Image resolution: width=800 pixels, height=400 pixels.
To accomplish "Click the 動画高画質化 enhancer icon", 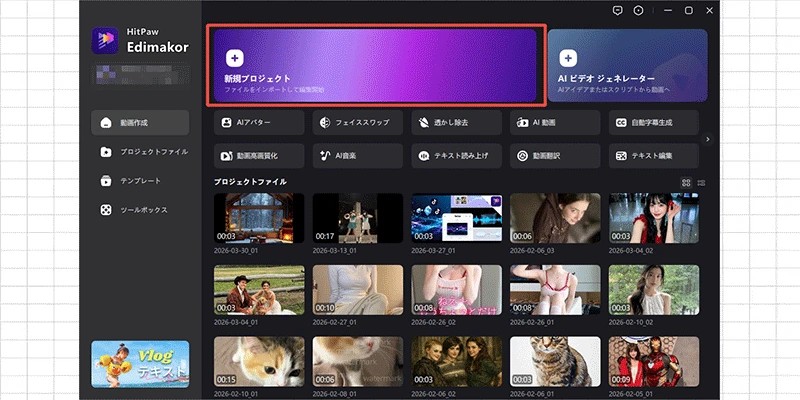I will (226, 156).
